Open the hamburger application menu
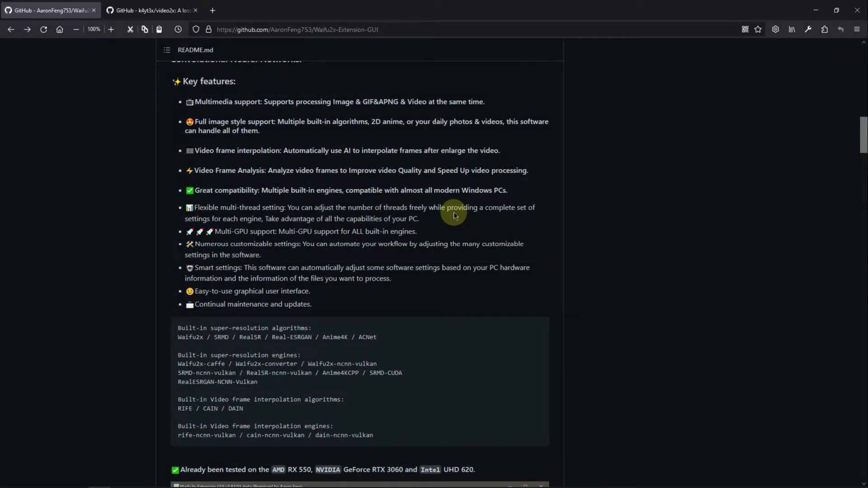Viewport: 868px width, 488px height. coord(857,29)
